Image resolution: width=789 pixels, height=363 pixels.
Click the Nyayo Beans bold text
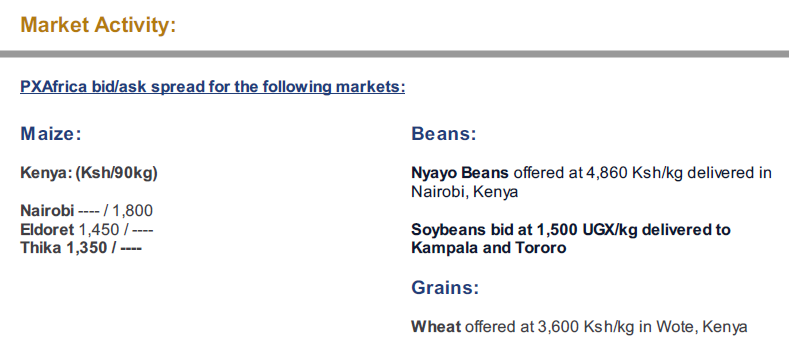(x=460, y=173)
